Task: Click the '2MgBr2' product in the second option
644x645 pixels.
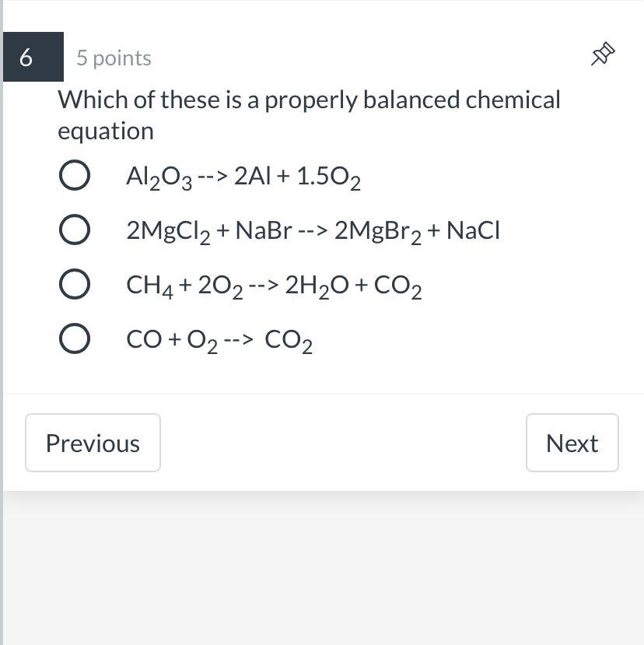Action: [x=378, y=231]
